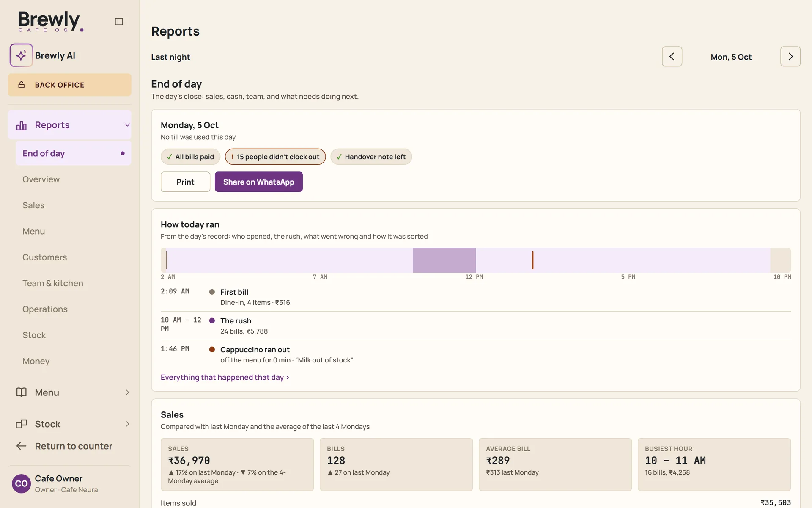Click the 'Handover note left' chip
Image resolution: width=812 pixels, height=508 pixels.
point(371,157)
